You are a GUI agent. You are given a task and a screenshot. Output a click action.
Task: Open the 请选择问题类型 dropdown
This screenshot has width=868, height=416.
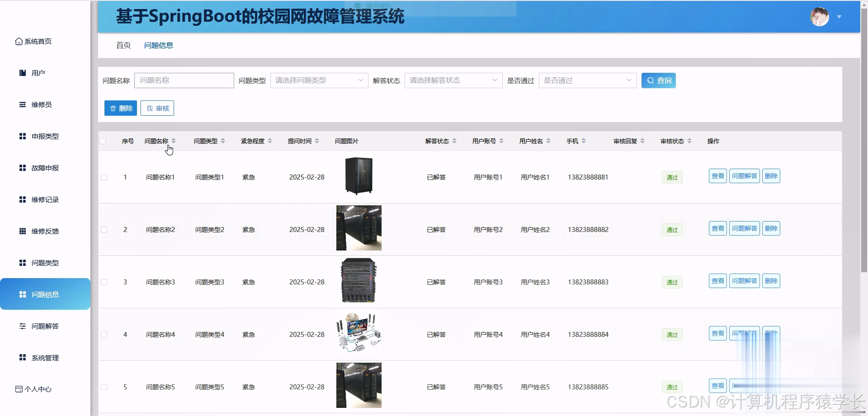(x=319, y=80)
